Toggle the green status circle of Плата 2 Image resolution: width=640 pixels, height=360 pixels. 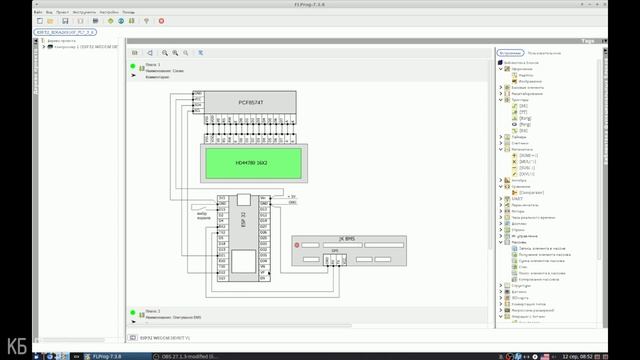tap(133, 312)
